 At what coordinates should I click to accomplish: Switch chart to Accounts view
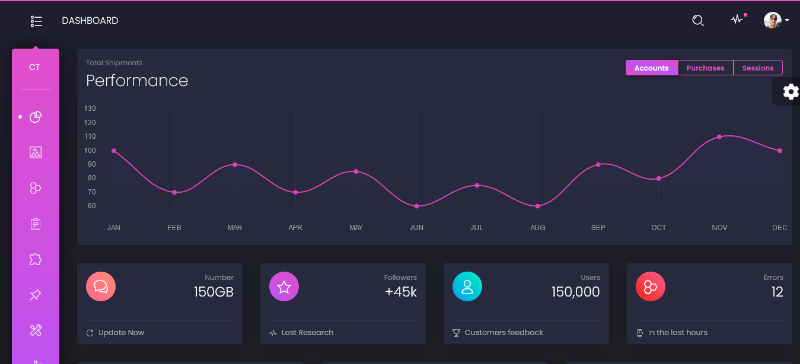point(652,68)
